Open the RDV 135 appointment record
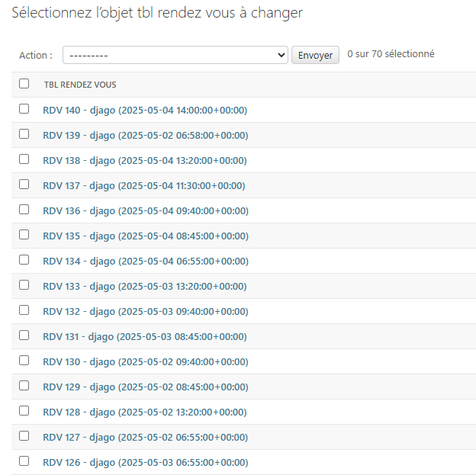This screenshot has height=475, width=476. coord(145,236)
